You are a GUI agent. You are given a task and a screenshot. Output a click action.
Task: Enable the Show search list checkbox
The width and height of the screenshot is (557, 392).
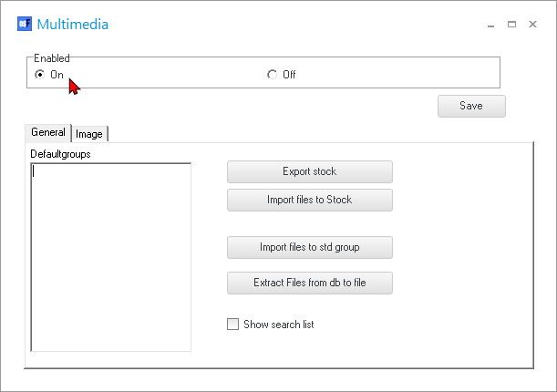tap(232, 324)
